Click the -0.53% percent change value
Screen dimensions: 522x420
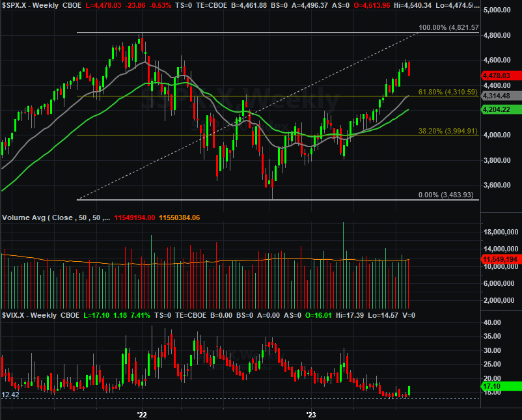pos(161,5)
